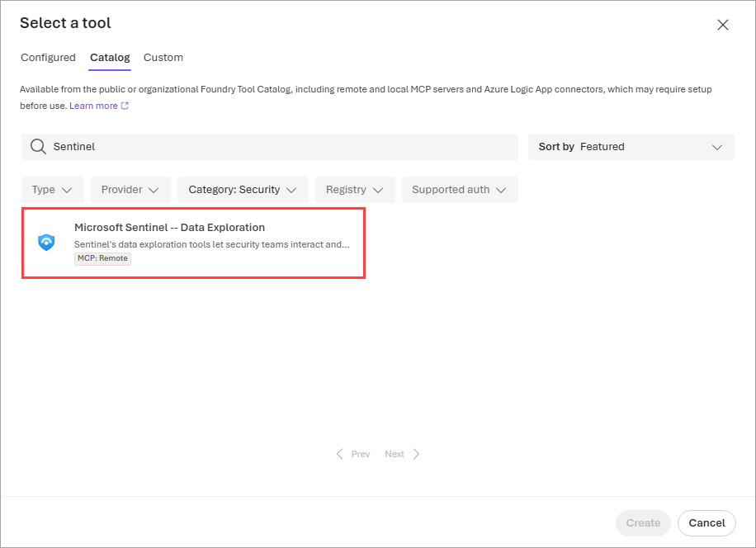This screenshot has width=756, height=548.
Task: Switch to the Configured tab
Action: coord(48,57)
